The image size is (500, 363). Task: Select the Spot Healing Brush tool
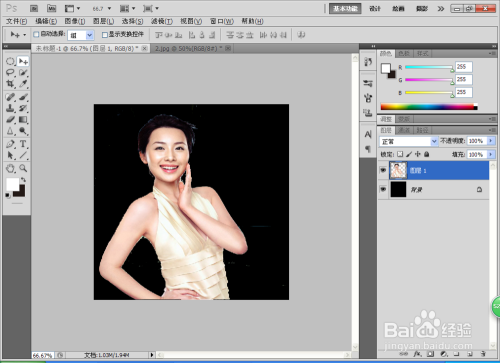point(10,97)
